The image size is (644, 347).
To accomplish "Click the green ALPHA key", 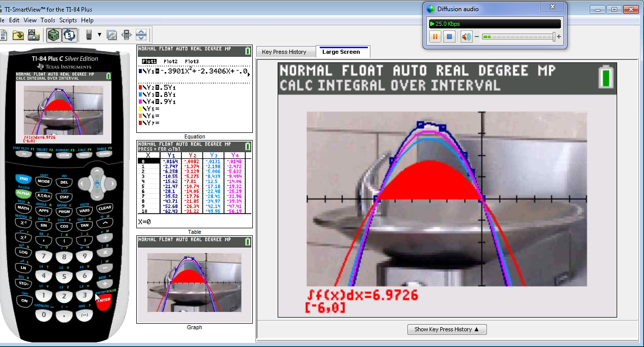I will [x=23, y=193].
